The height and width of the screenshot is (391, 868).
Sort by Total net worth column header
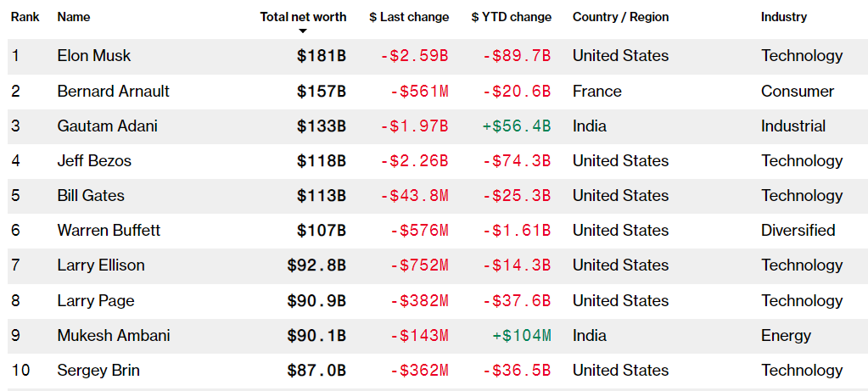coord(303,17)
